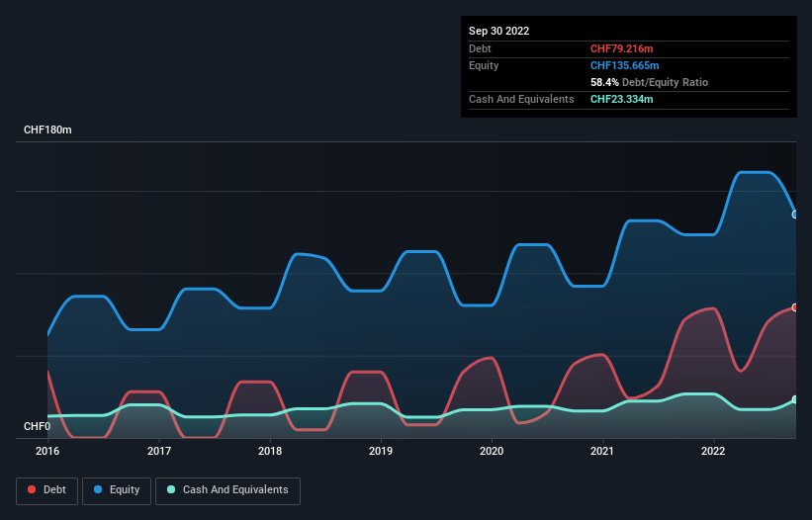
Task: Click the Equity label in tooltip
Action: (484, 65)
